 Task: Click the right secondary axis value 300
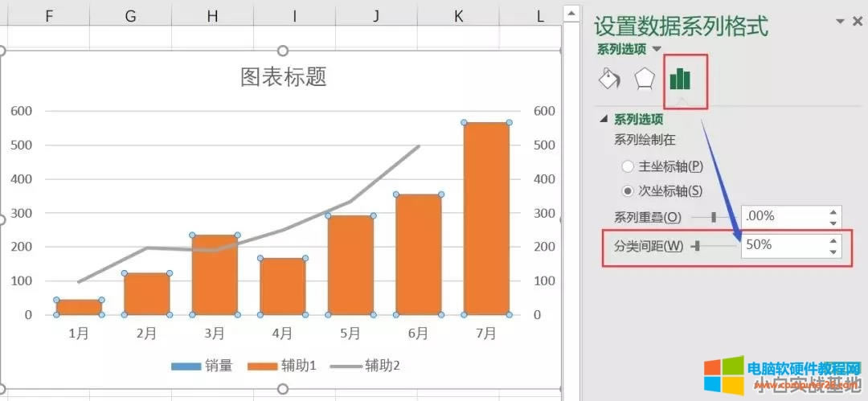[545, 213]
